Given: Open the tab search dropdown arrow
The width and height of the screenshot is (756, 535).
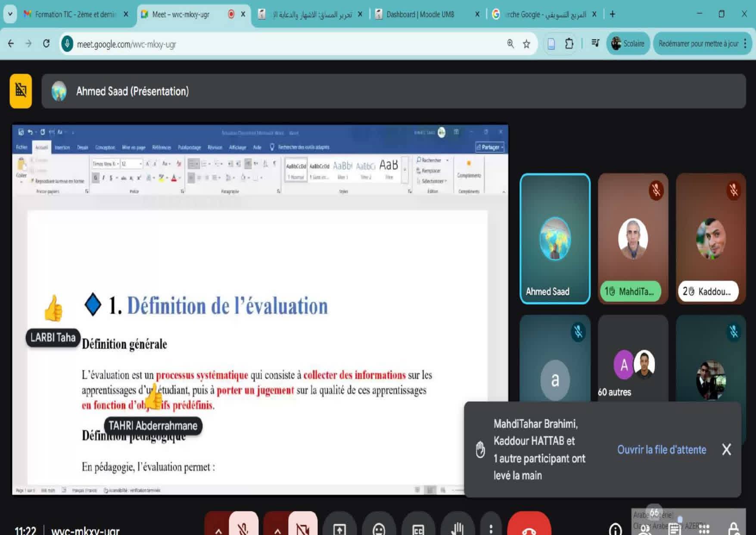Looking at the screenshot, I should pos(10,14).
